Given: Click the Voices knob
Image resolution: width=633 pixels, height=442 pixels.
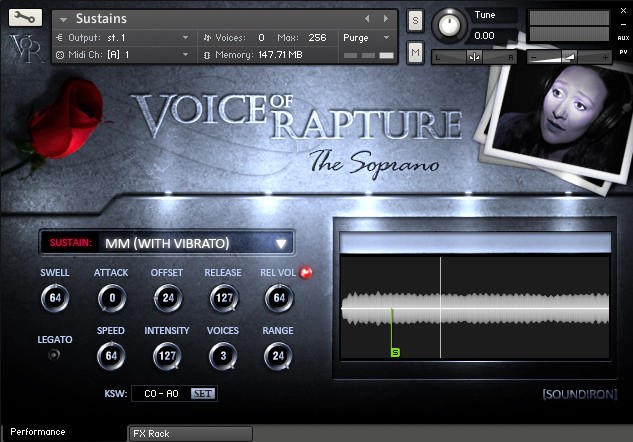Looking at the screenshot, I should tap(223, 356).
